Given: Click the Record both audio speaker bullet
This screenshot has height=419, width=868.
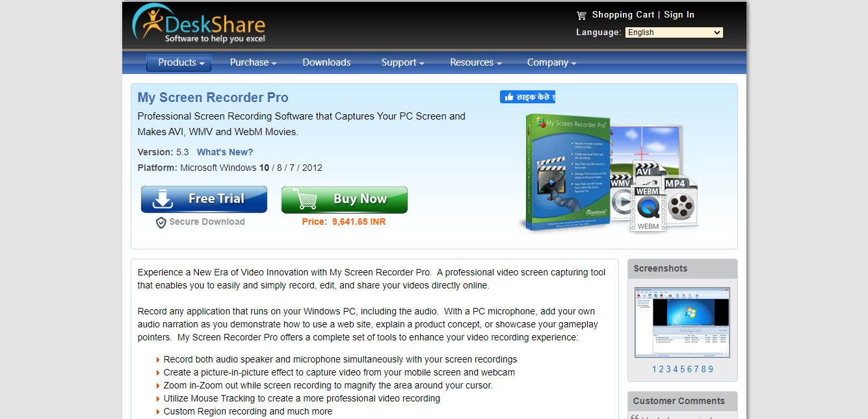Looking at the screenshot, I should 340,359.
